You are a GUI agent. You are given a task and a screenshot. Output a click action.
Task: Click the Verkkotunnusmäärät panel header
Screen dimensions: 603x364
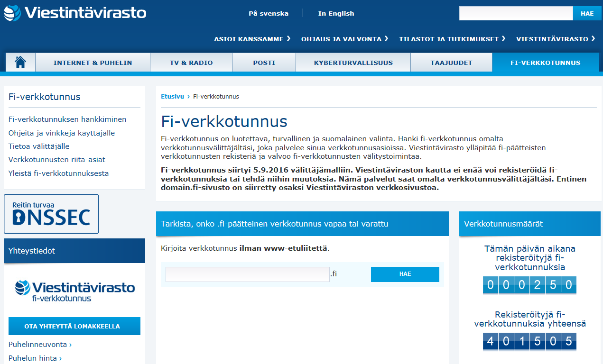click(x=530, y=224)
